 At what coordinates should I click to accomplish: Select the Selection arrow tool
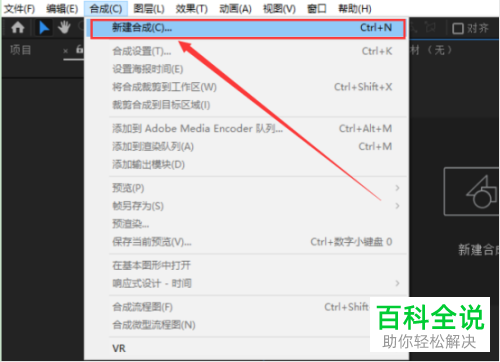click(x=44, y=27)
